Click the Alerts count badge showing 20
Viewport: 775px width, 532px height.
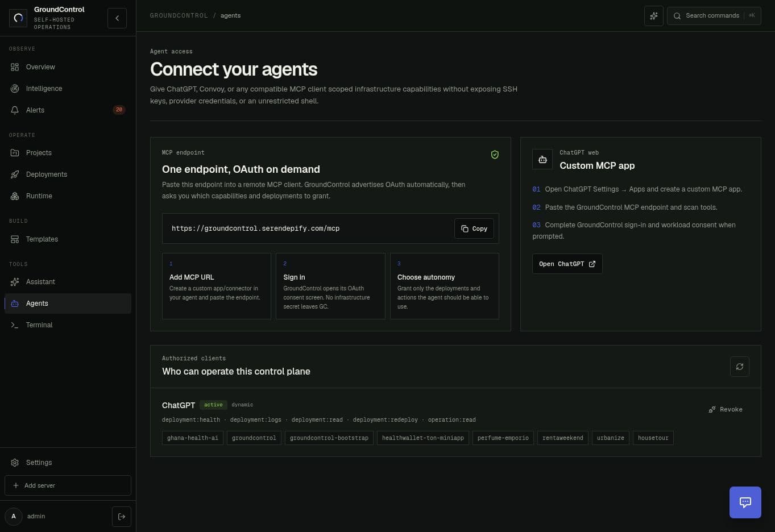point(119,110)
